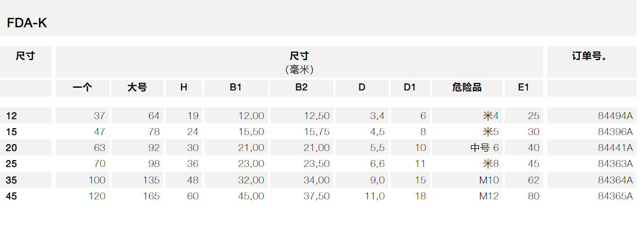The width and height of the screenshot is (644, 235).
Task: Select the row for size 12
Action: pos(319,116)
